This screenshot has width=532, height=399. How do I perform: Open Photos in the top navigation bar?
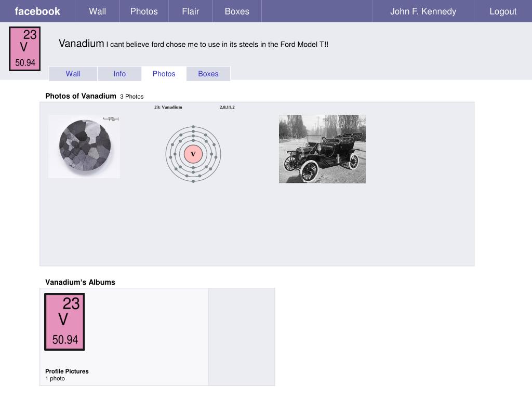144,11
